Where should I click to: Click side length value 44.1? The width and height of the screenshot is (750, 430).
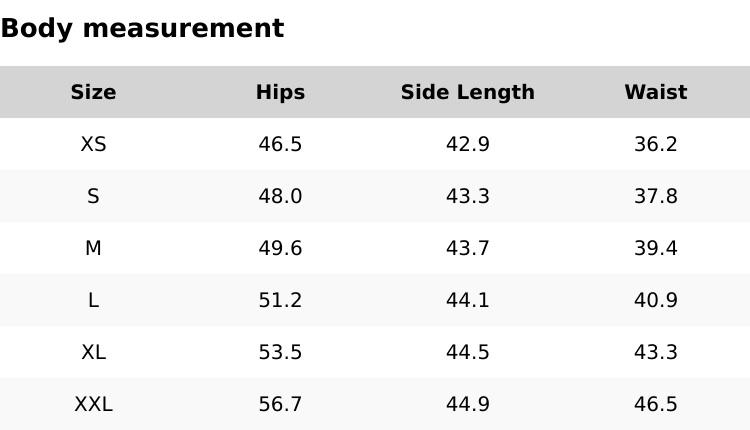click(468, 300)
